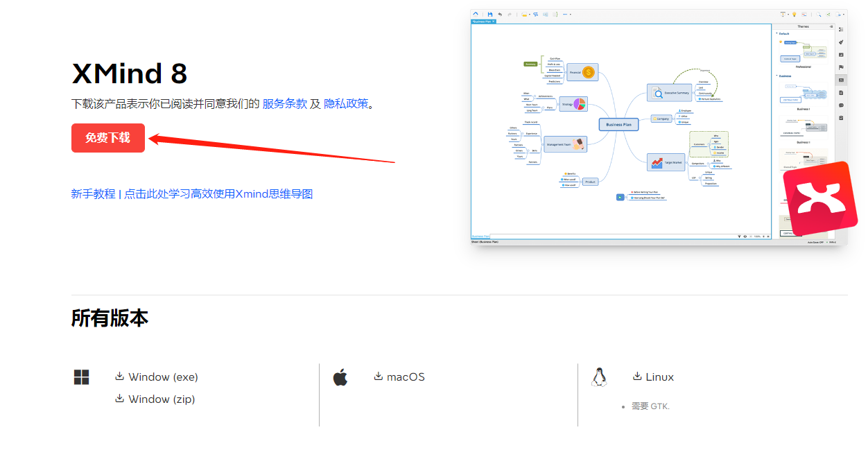Download the macOS version

tap(399, 377)
